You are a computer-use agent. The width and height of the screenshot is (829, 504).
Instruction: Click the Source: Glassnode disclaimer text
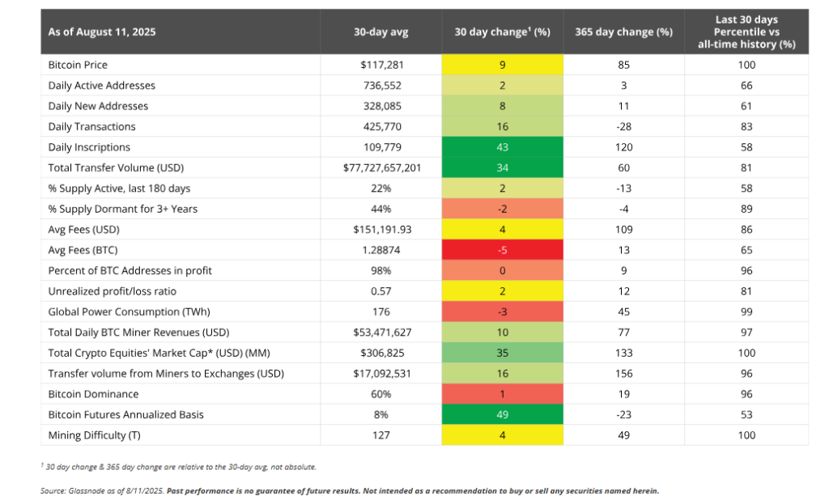pos(348,491)
